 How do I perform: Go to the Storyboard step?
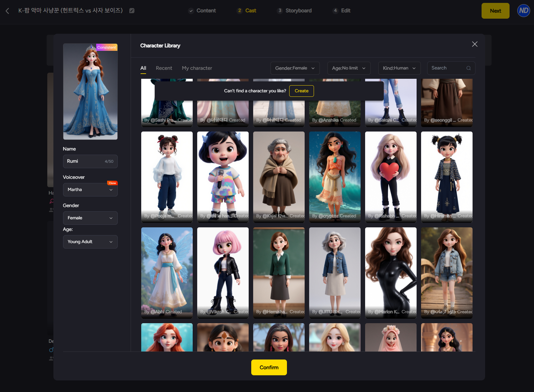(x=294, y=11)
